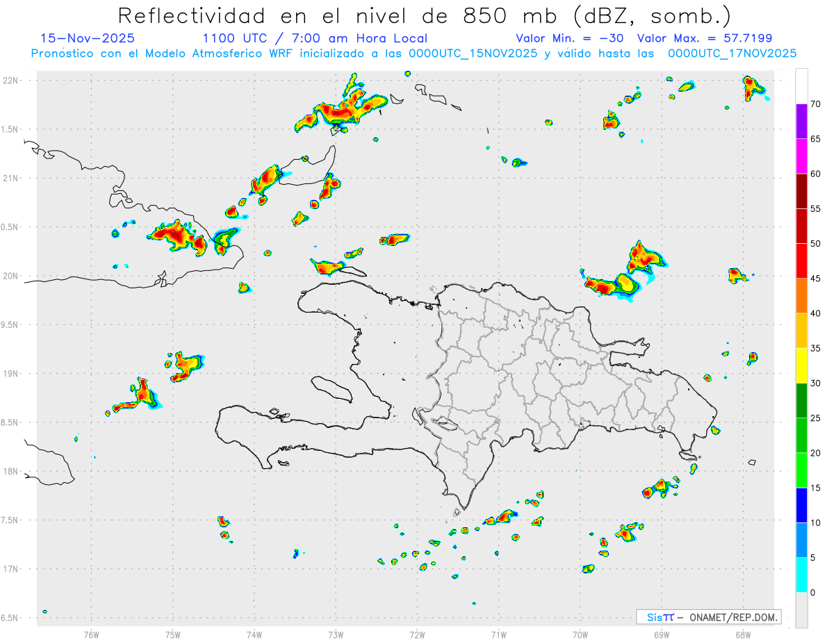Click the '55' value on the color scale
Image resolution: width=834 pixels, height=644 pixels.
coord(815,209)
